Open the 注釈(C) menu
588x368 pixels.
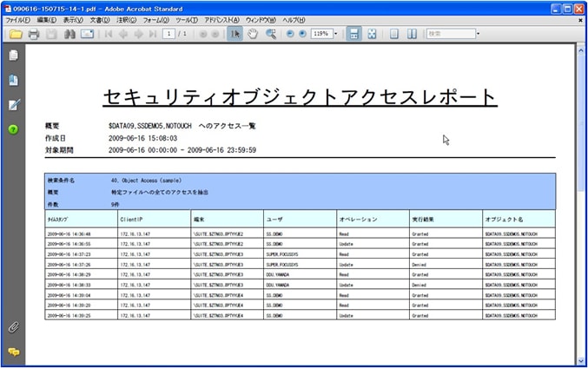click(x=125, y=19)
